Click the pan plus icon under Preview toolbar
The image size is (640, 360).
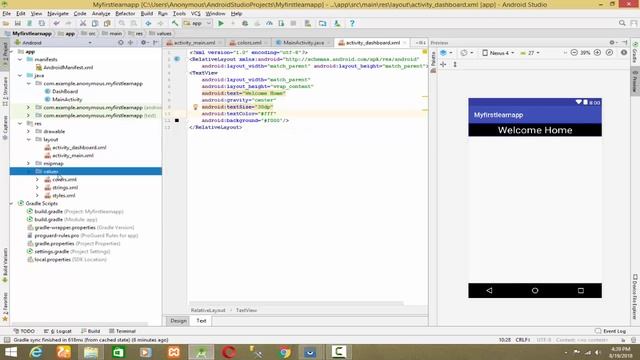click(443, 64)
